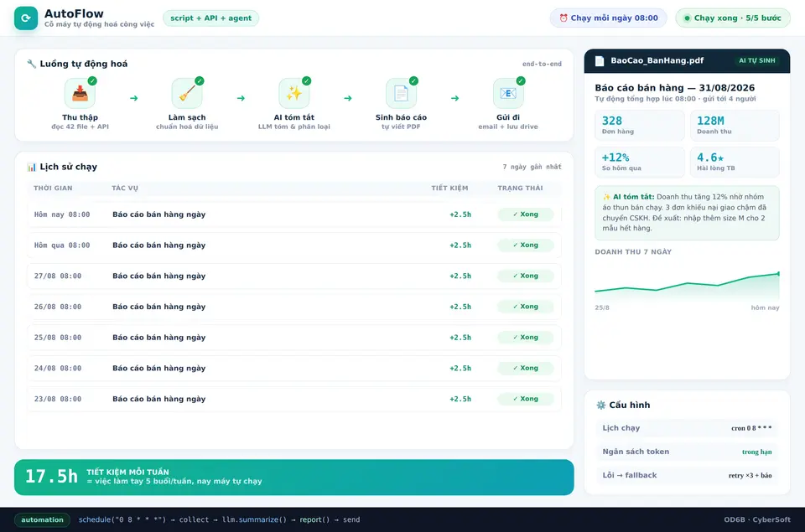Open the 4.6★ Hài lòng TB stat card
805x532 pixels.
(x=735, y=163)
